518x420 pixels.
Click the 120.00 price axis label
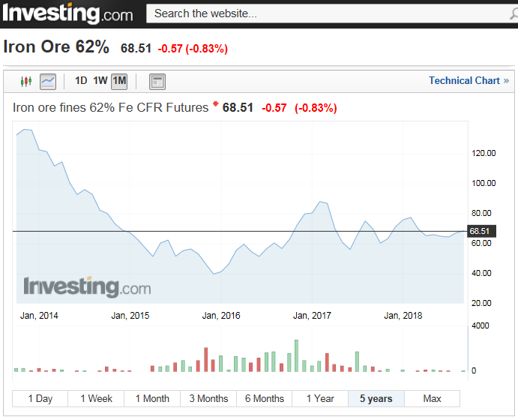click(x=484, y=153)
